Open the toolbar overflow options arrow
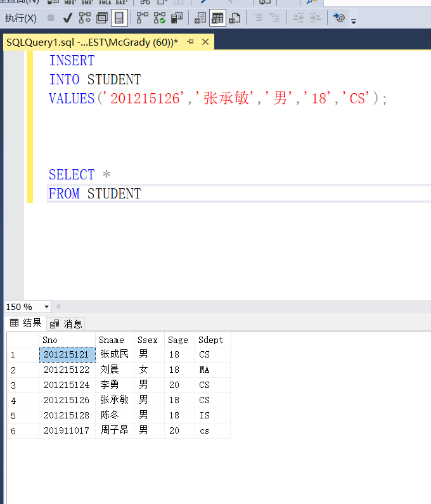 click(354, 22)
